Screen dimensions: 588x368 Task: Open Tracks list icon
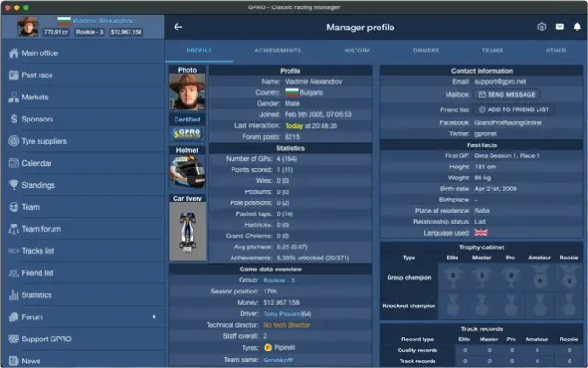(x=14, y=251)
